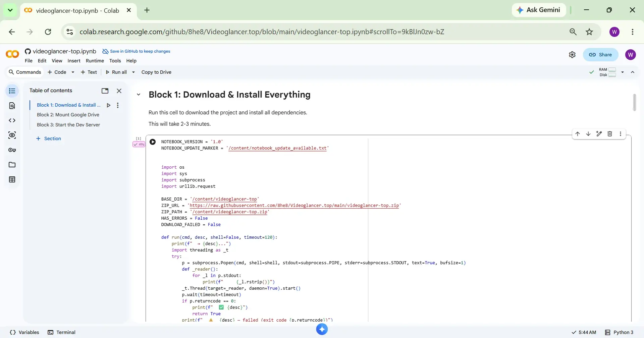Move the cell down with arrow icon
The image size is (644, 338).
pyautogui.click(x=588, y=134)
